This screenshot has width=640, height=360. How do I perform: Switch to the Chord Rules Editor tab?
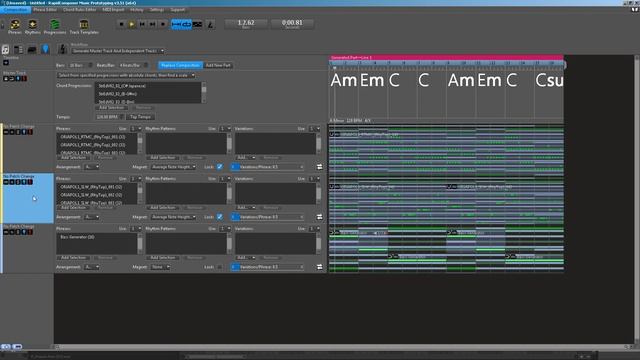point(80,10)
